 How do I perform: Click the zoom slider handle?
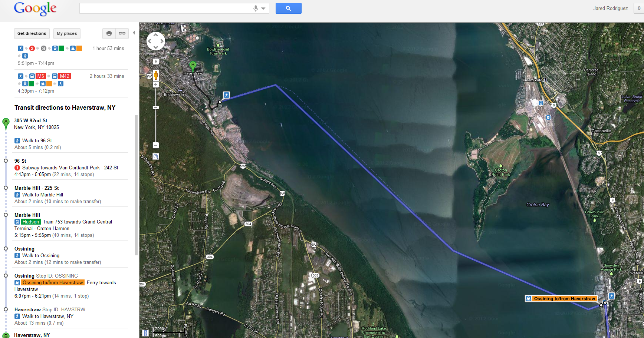[x=156, y=107]
